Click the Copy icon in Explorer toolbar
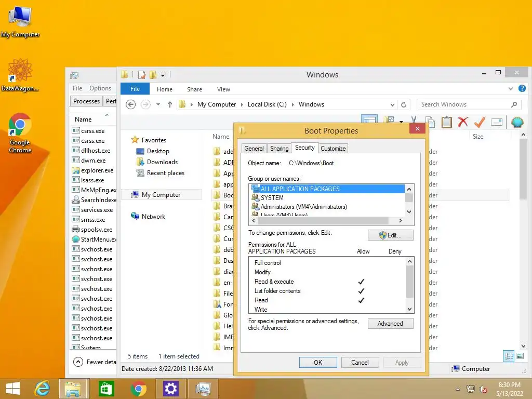 tap(430, 122)
